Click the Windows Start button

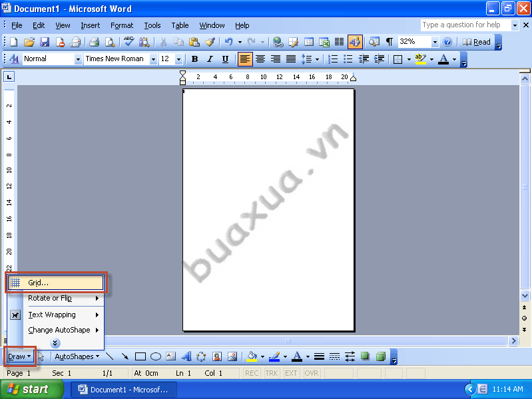point(31,389)
